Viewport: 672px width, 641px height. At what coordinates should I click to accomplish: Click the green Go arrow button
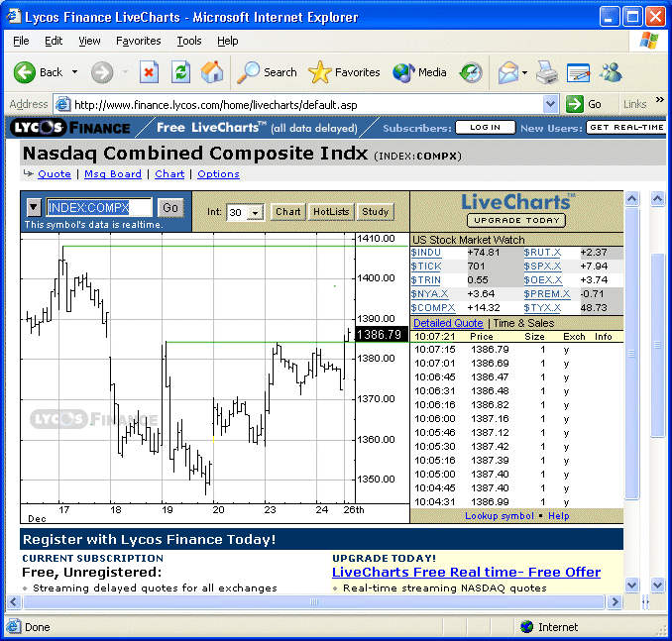point(574,104)
